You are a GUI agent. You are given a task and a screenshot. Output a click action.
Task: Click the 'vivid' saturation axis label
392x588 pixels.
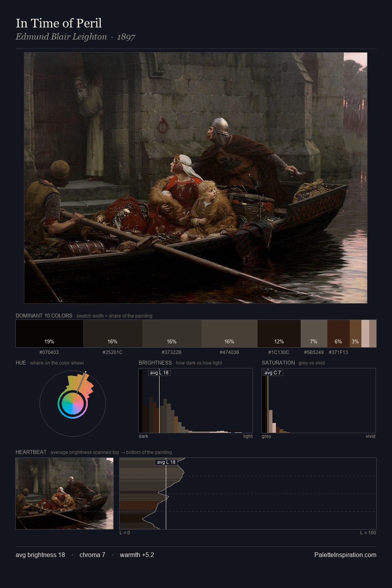370,436
